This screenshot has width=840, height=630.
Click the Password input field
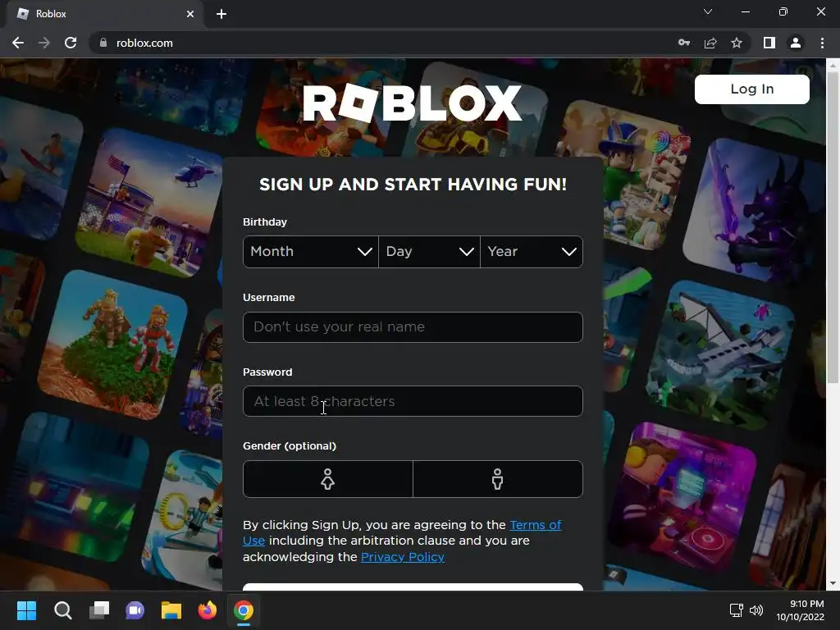point(413,401)
